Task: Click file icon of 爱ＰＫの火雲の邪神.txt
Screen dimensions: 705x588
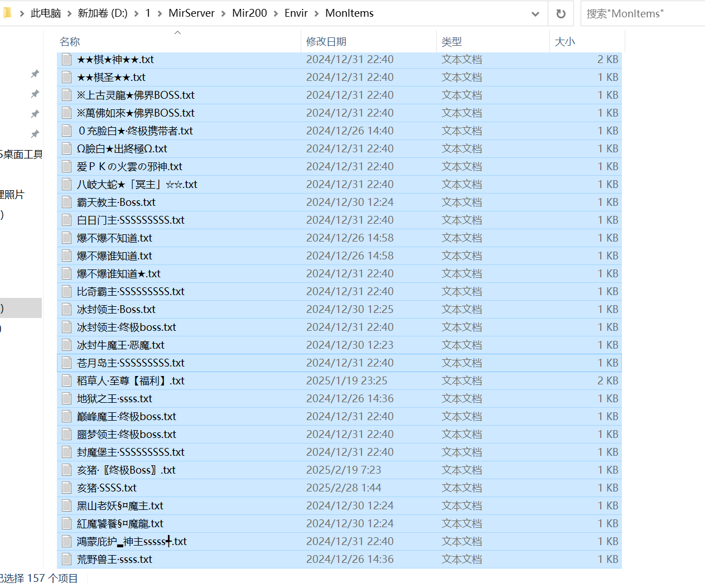Action: (x=67, y=166)
